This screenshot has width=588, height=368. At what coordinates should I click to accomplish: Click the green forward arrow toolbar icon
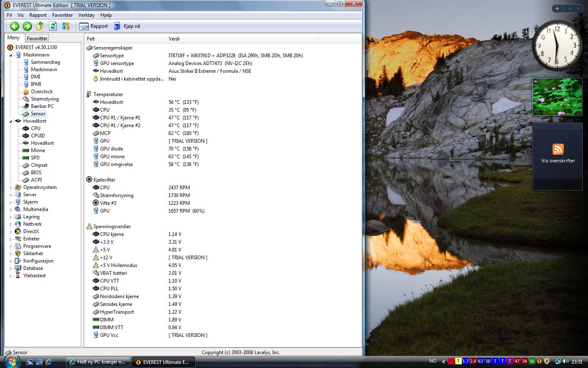coord(27,26)
